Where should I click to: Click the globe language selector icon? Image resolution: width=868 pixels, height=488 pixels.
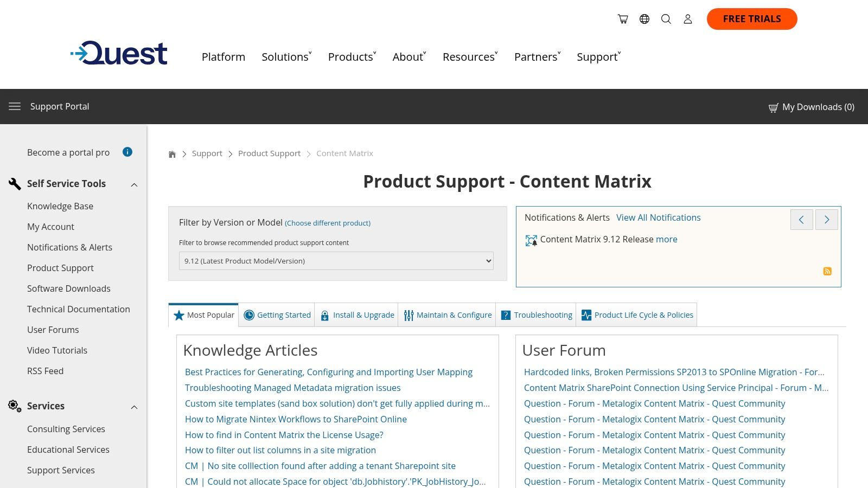[x=644, y=18]
